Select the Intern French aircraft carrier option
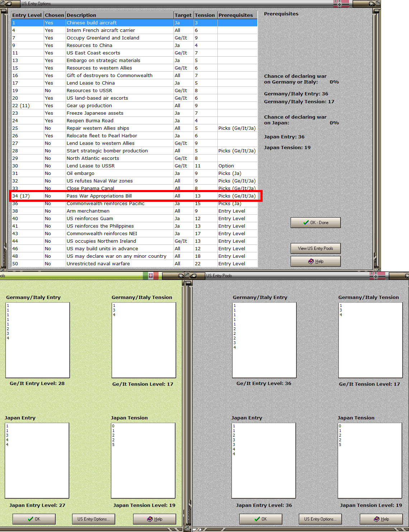409x532 pixels. tap(134, 30)
